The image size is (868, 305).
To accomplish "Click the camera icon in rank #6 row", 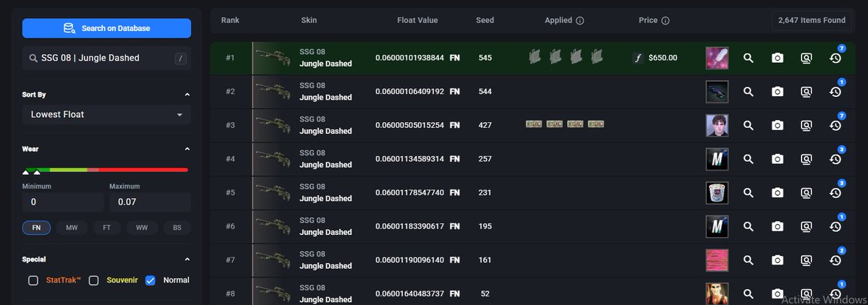I will pos(778,226).
